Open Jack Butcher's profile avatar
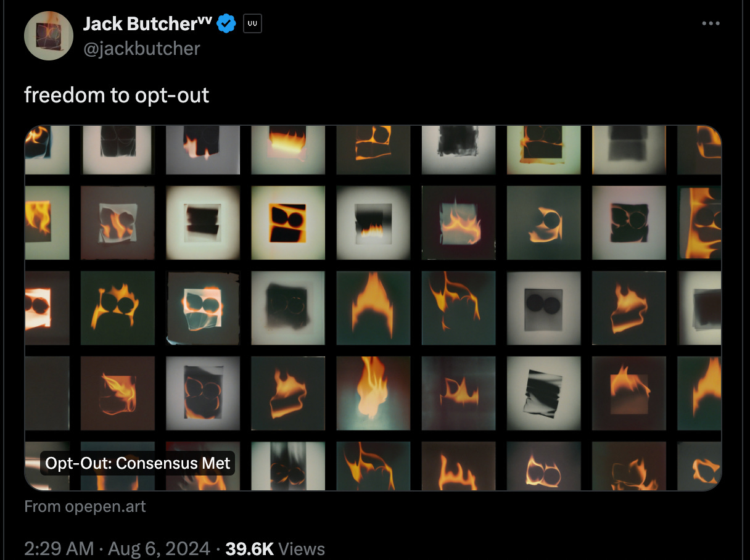The width and height of the screenshot is (750, 560). click(x=49, y=35)
